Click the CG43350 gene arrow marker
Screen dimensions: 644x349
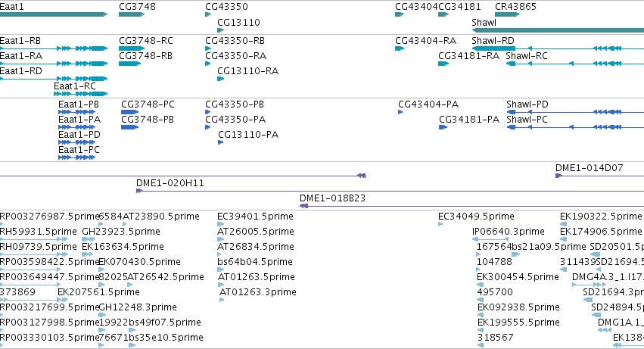click(x=208, y=14)
